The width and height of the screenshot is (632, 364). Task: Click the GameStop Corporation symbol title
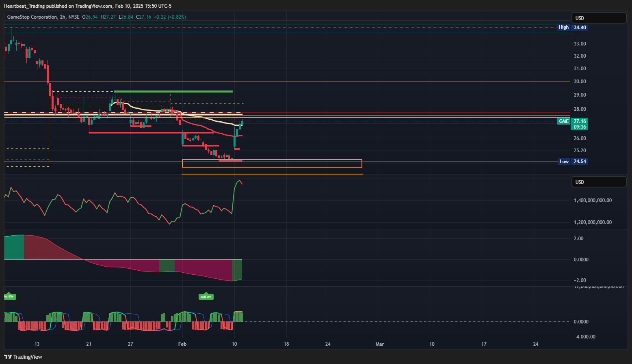click(x=32, y=17)
